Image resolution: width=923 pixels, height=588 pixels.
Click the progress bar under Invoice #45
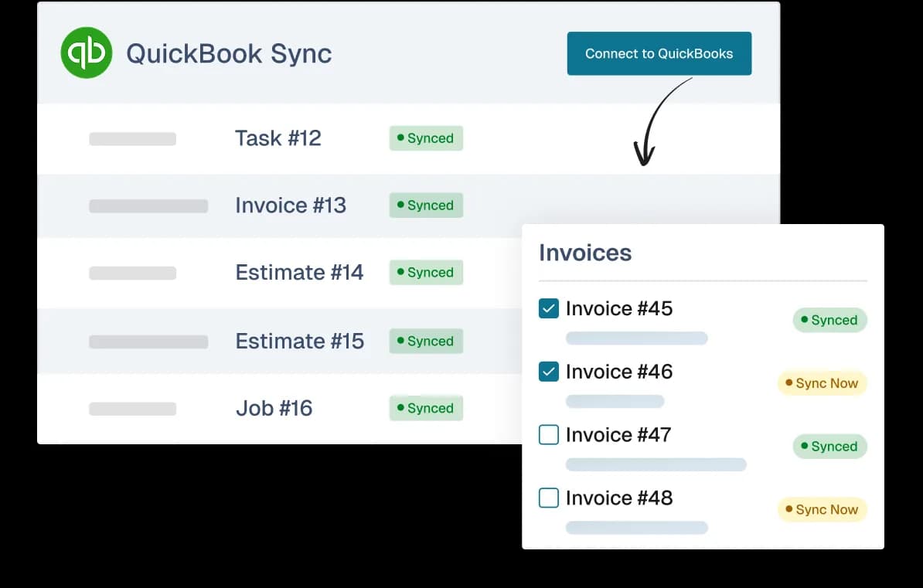[636, 338]
